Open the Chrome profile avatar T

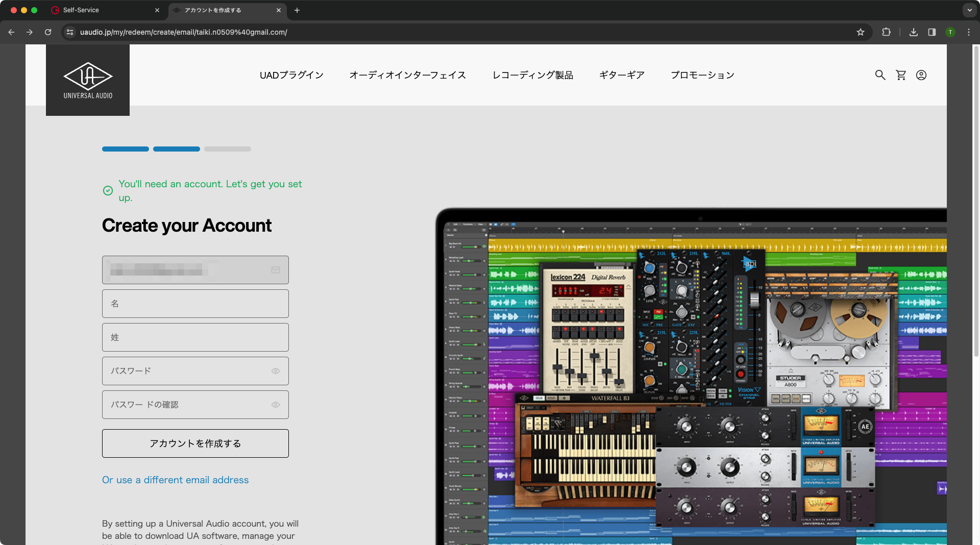click(950, 32)
